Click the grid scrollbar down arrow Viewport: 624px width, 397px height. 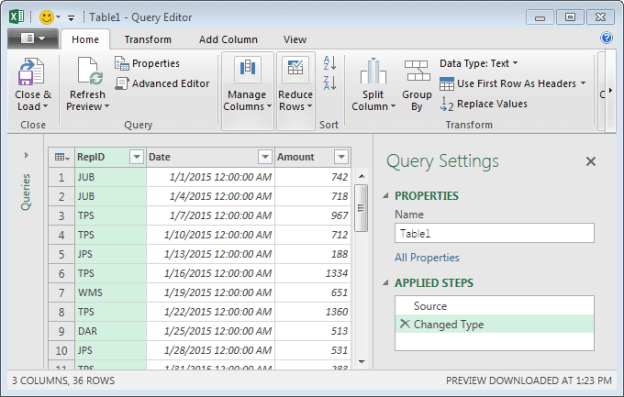(361, 362)
